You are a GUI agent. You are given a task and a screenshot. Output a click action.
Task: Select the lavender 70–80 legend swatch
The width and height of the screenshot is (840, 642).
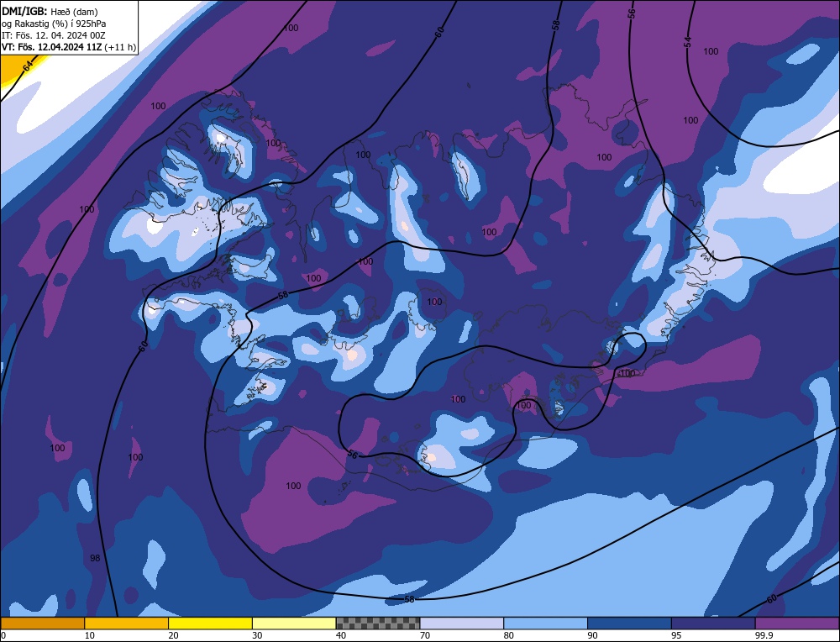click(462, 624)
